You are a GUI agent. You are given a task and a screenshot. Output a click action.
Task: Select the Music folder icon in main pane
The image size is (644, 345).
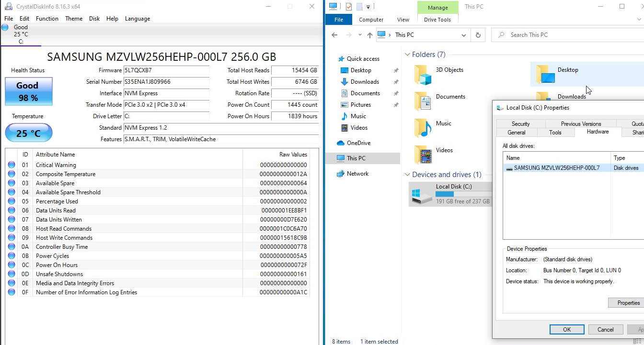pyautogui.click(x=423, y=128)
